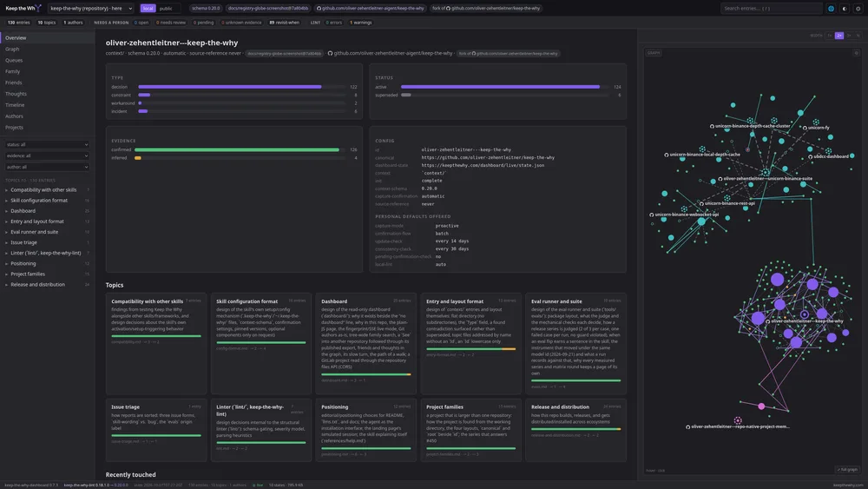Open the Family sidebar item
This screenshot has height=489, width=868.
(48, 71)
